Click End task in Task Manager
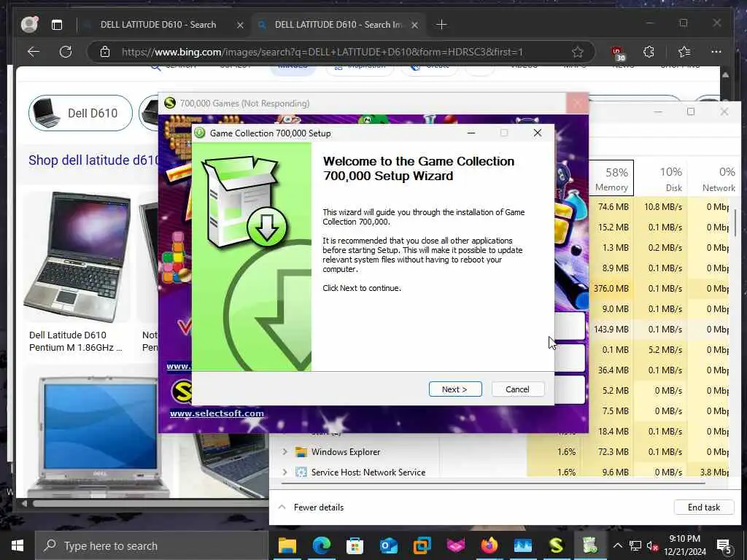Image resolution: width=747 pixels, height=560 pixels. click(704, 507)
